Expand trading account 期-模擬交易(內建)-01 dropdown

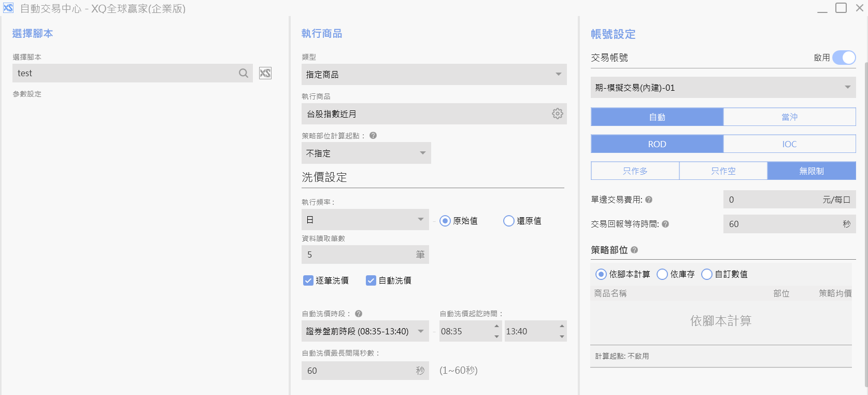(847, 87)
